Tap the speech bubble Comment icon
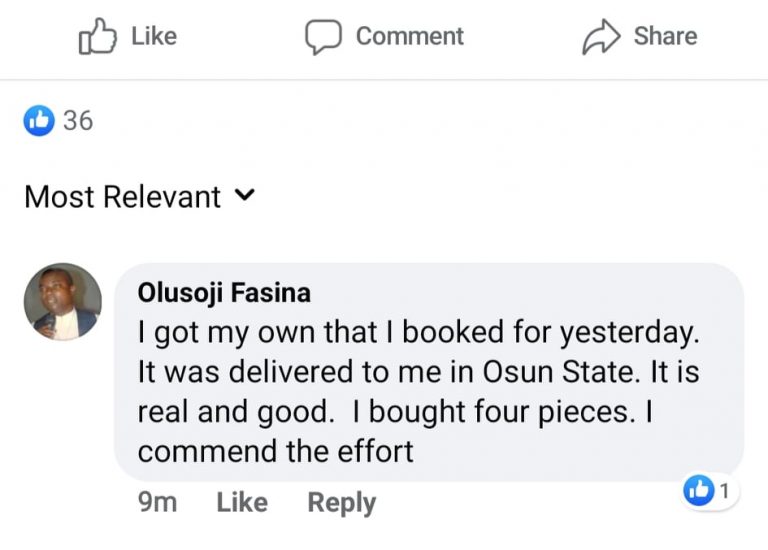Image resolution: width=768 pixels, height=550 pixels. pos(324,37)
